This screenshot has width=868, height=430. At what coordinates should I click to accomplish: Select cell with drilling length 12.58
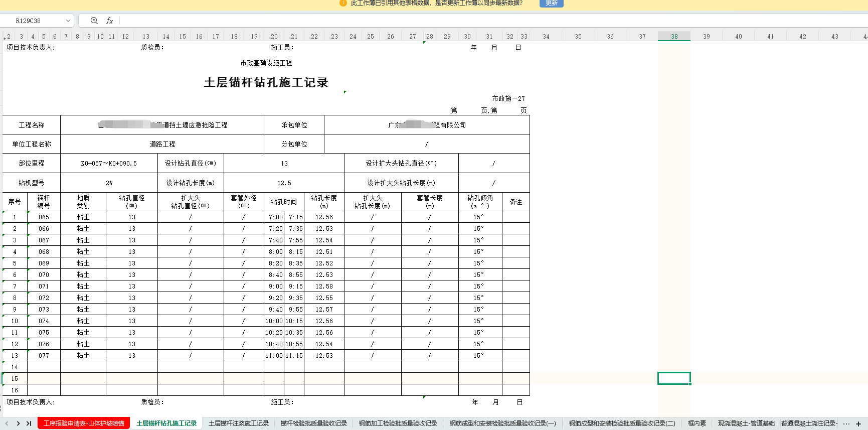click(x=324, y=286)
